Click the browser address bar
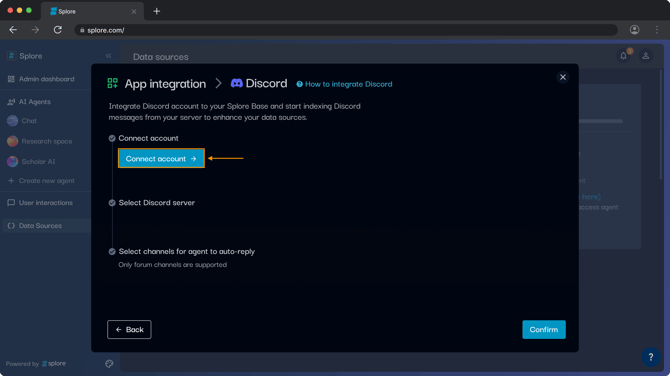This screenshot has width=670, height=376. [x=346, y=30]
